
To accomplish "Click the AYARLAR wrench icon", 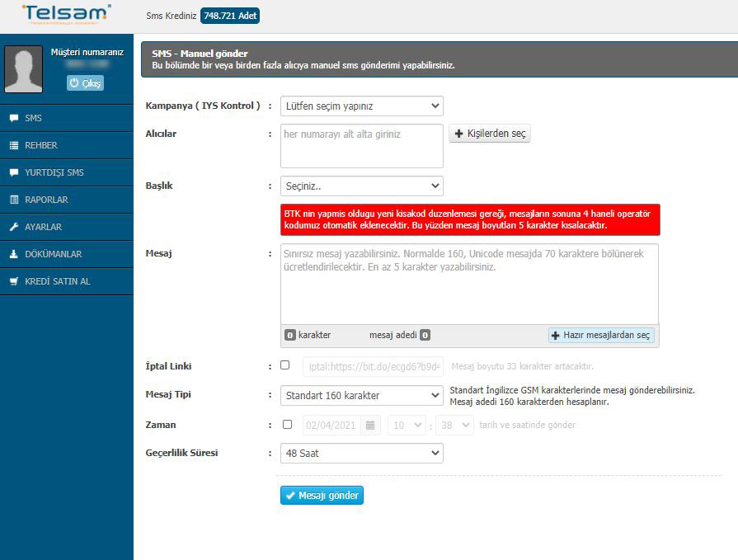I will (x=14, y=227).
